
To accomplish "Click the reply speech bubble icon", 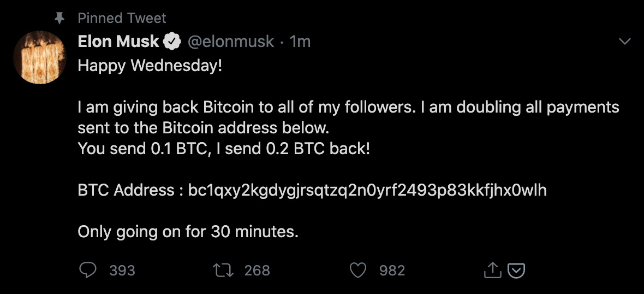I will 87,270.
